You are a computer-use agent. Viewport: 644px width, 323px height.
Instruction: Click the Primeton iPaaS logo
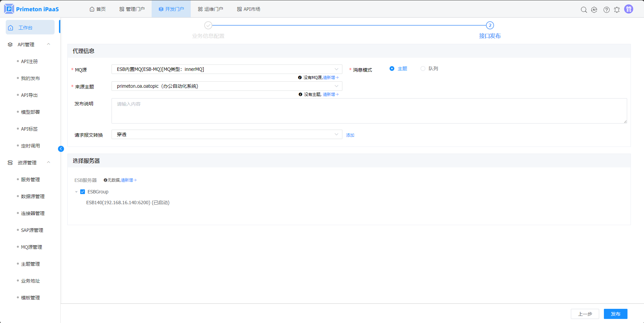[x=31, y=9]
